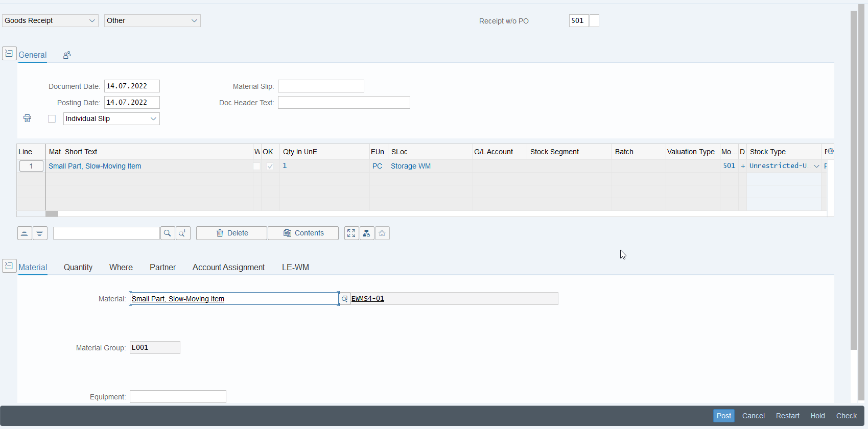Sort item lines ascending
The width and height of the screenshot is (868, 429).
25,233
